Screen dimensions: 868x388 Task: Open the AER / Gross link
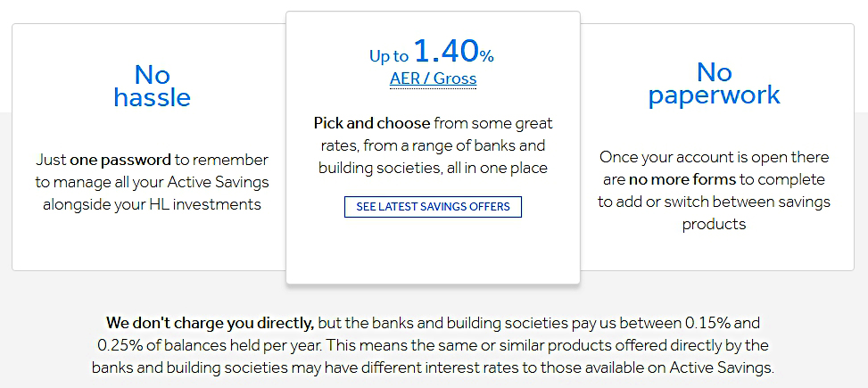pyautogui.click(x=433, y=78)
